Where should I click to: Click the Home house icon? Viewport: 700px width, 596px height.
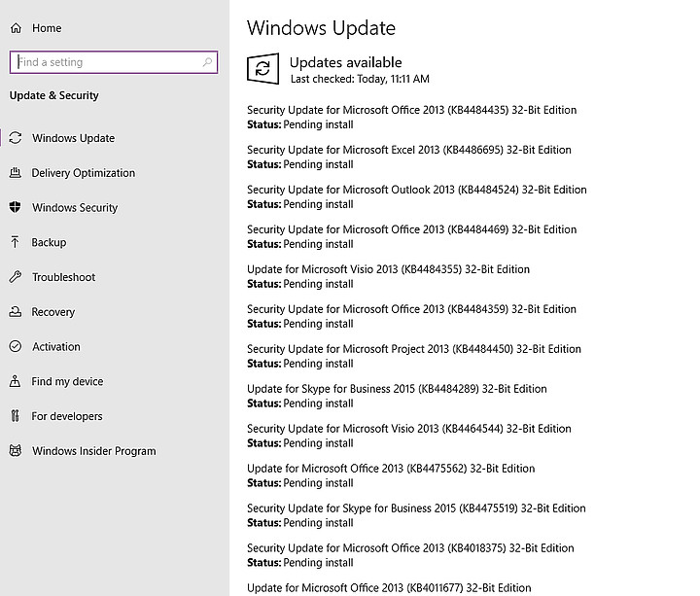point(16,28)
